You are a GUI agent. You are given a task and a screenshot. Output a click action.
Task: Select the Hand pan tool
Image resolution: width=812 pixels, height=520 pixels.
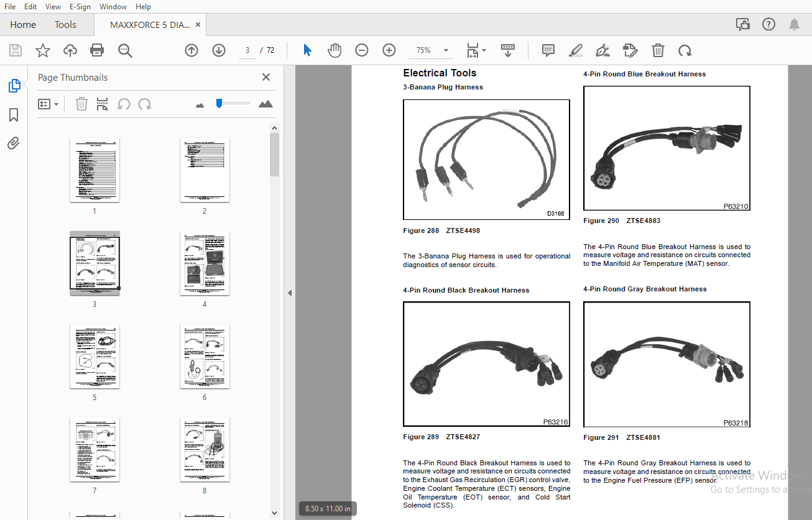(334, 50)
